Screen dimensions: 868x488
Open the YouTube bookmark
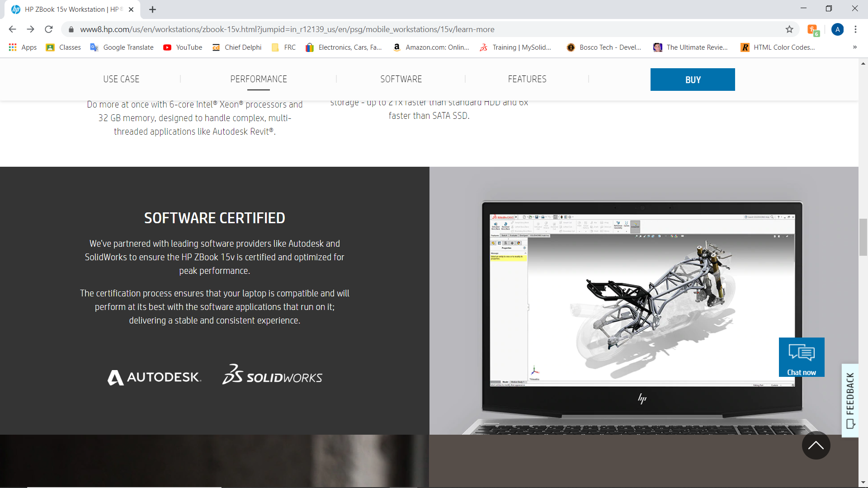tap(183, 47)
